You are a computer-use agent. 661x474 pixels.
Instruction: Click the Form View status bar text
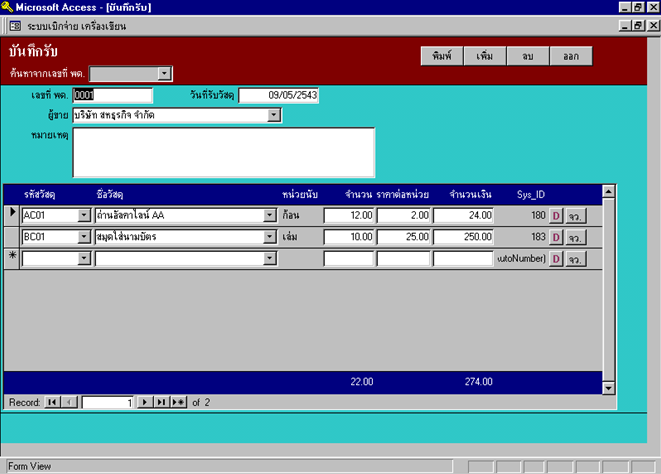30,466
